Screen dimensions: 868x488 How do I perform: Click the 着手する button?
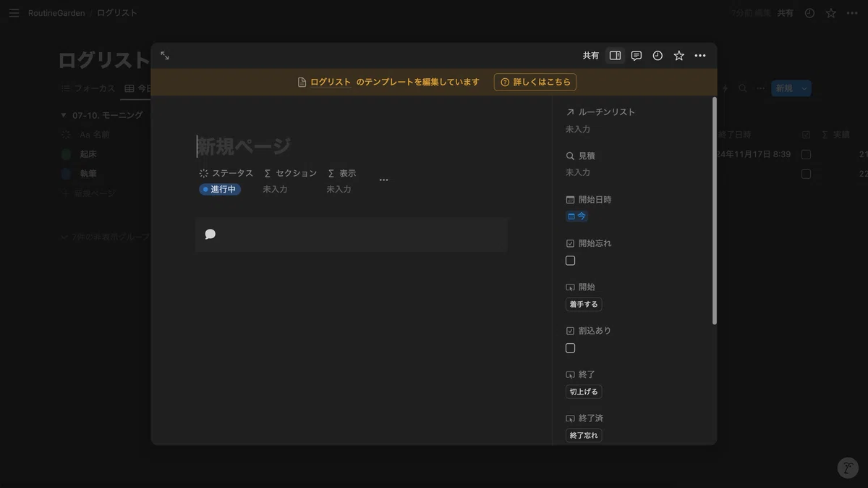584,305
